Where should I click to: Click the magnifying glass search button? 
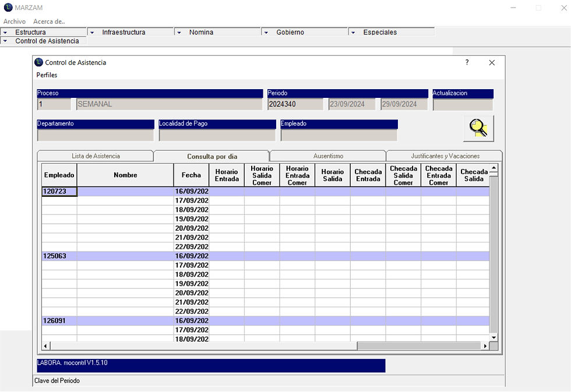point(478,129)
